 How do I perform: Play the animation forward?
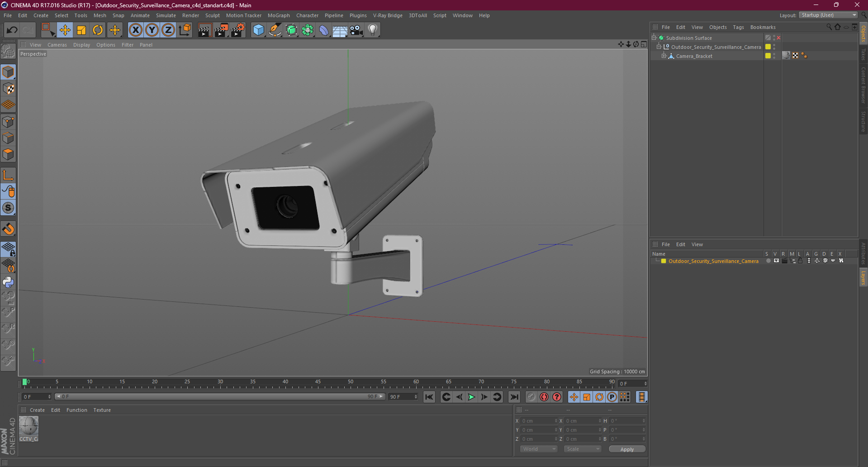471,397
